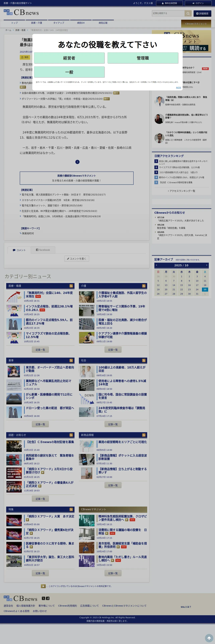Open the タイアップ navigation tab
This screenshot has height=644, width=215.
59,23
